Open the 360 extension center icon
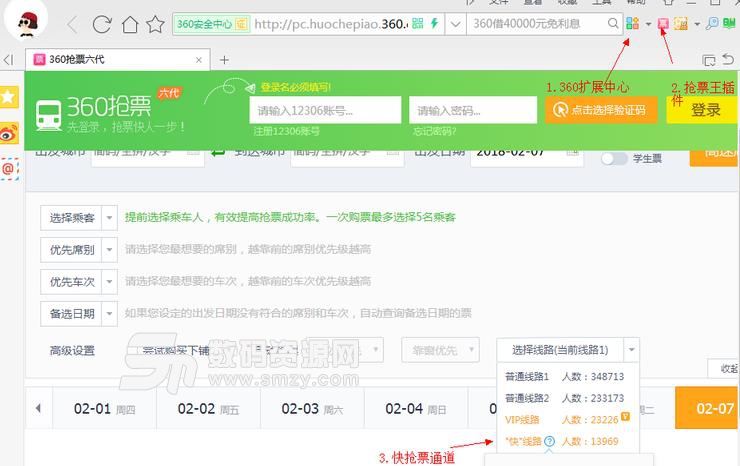The image size is (740, 466). (x=632, y=23)
